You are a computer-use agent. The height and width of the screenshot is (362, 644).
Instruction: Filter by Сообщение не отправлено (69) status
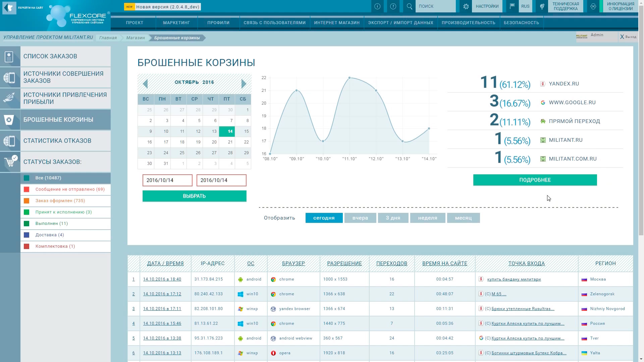coord(65,189)
